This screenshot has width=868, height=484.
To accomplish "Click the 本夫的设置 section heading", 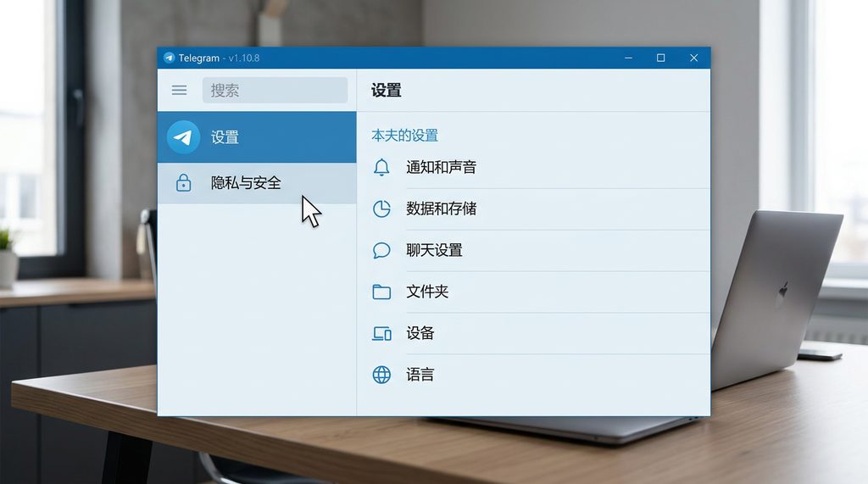I will [x=404, y=135].
